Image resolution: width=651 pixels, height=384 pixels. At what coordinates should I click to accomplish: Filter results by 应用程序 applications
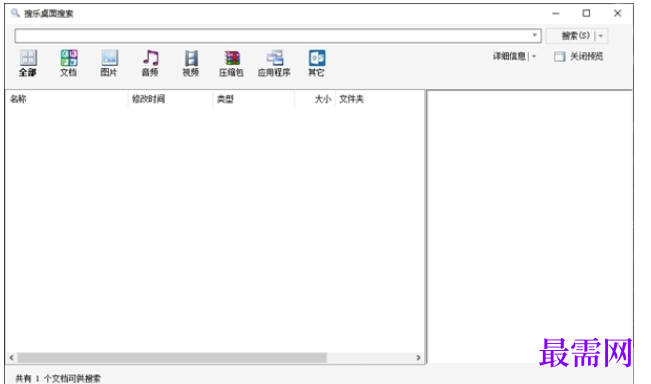(x=274, y=63)
